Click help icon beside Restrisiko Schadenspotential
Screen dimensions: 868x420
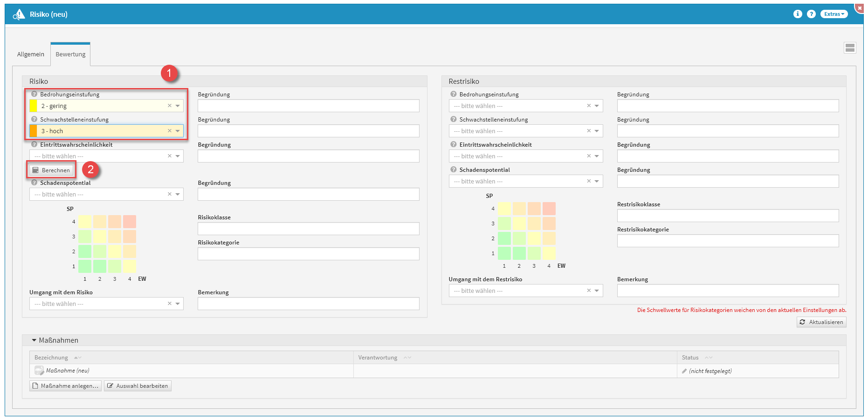[453, 169]
